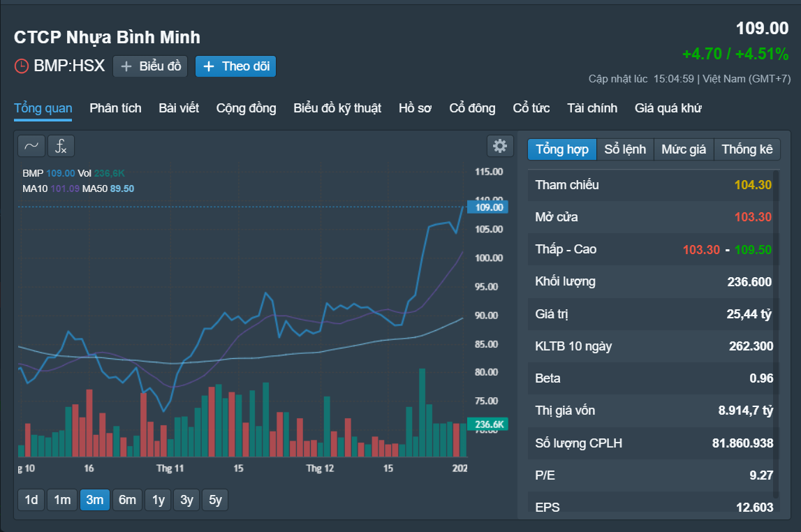The image size is (801, 532).
Task: Click the CTCP Nhựa Bình Minh title
Action: pos(108,37)
